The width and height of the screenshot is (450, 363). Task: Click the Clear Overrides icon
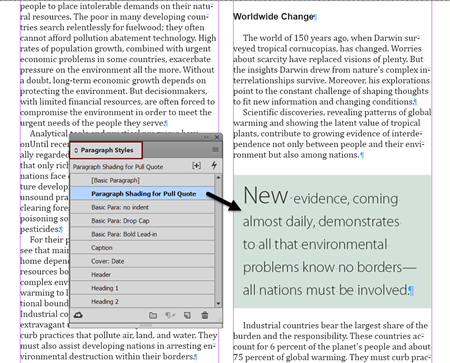click(x=170, y=315)
